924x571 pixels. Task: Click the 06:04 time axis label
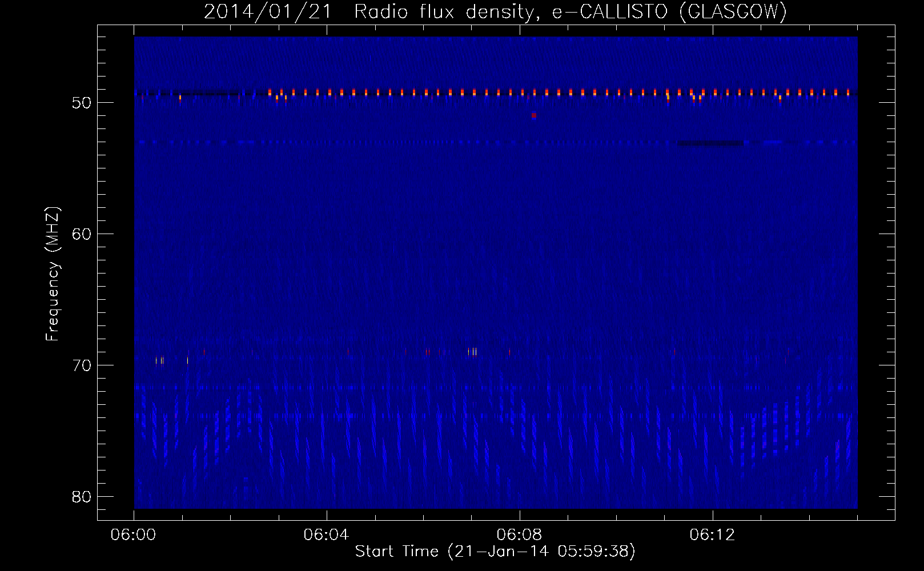327,535
